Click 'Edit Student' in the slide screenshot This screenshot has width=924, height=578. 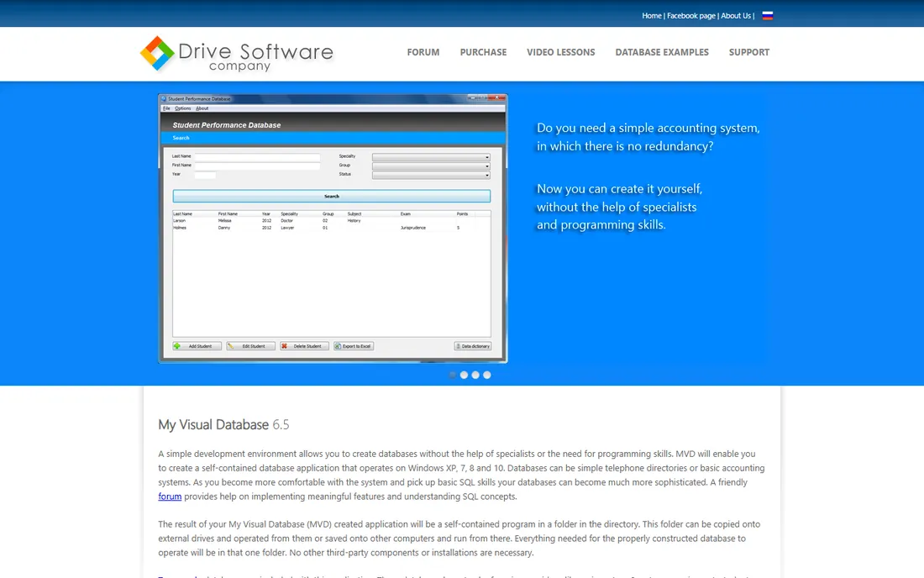[250, 346]
